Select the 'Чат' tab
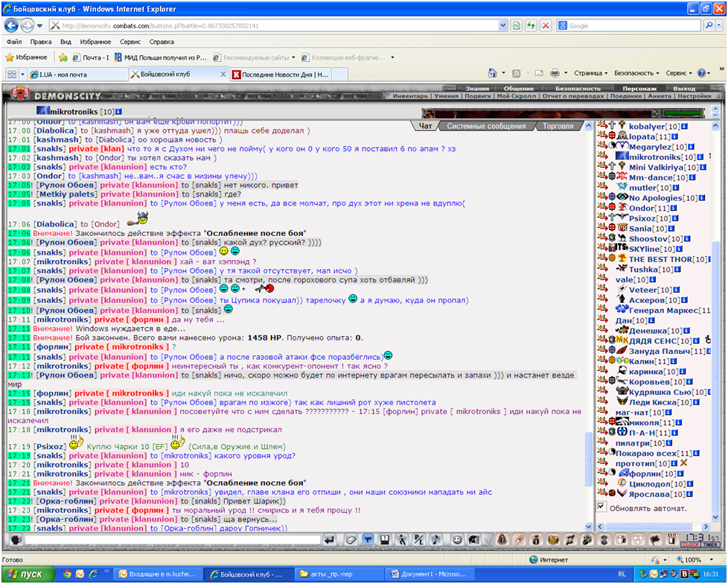728x584 pixels. pos(425,126)
